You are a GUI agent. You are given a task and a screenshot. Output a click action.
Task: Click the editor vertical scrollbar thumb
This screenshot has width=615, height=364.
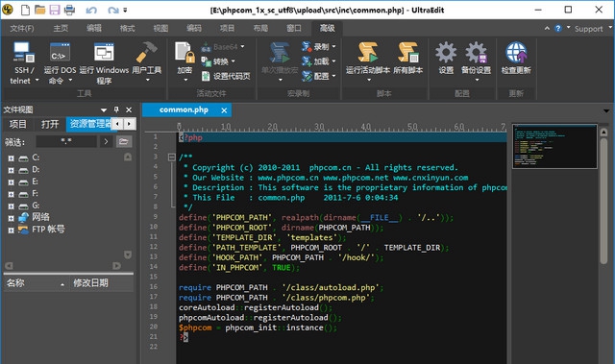point(603,201)
